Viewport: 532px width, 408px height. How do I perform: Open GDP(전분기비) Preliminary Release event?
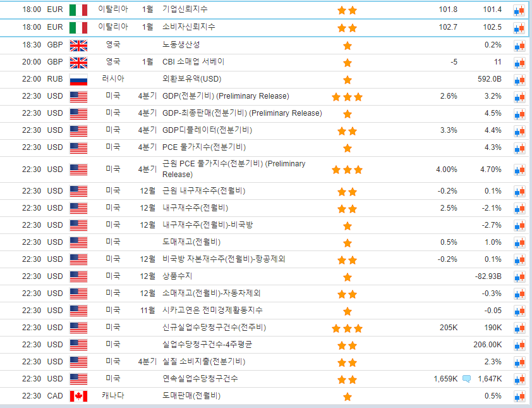click(x=226, y=96)
